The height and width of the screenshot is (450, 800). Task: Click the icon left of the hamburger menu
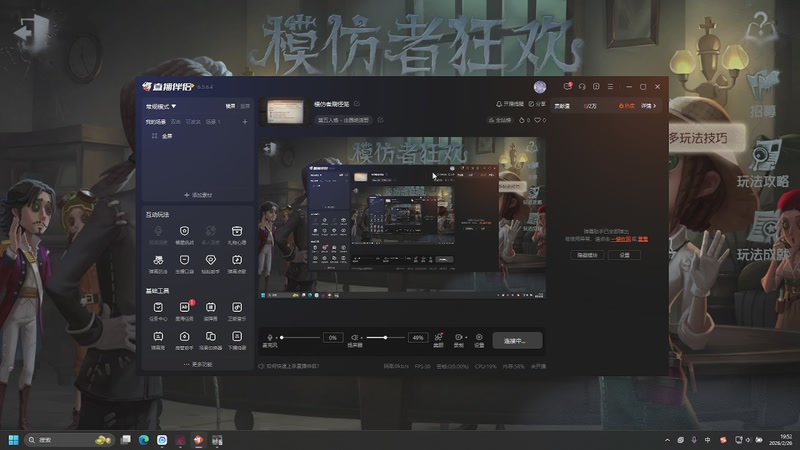(596, 87)
